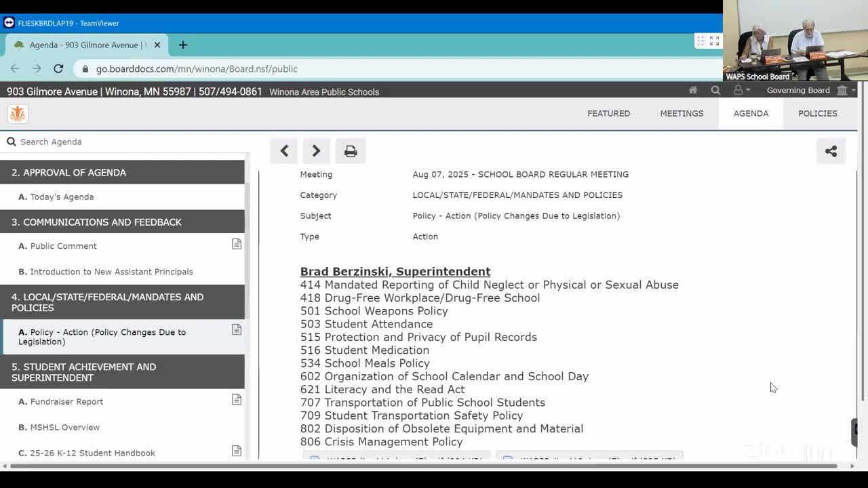Click the Brad Berzinski, Superintendent heading

coord(395,271)
